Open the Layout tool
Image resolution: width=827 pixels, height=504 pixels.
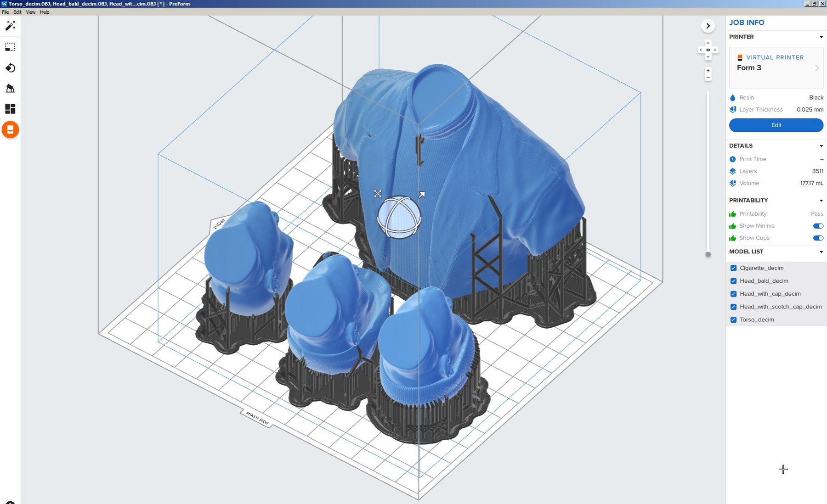[10, 109]
